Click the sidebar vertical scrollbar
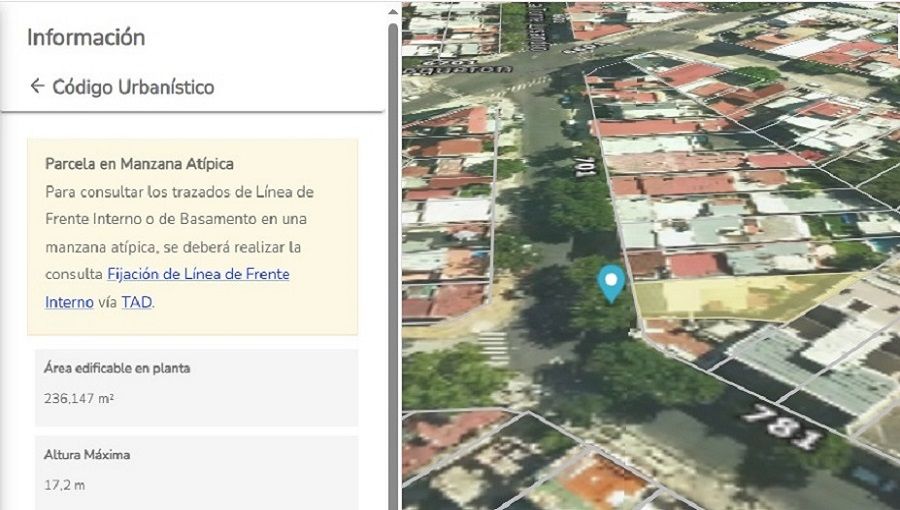The image size is (900, 510). pyautogui.click(x=393, y=200)
